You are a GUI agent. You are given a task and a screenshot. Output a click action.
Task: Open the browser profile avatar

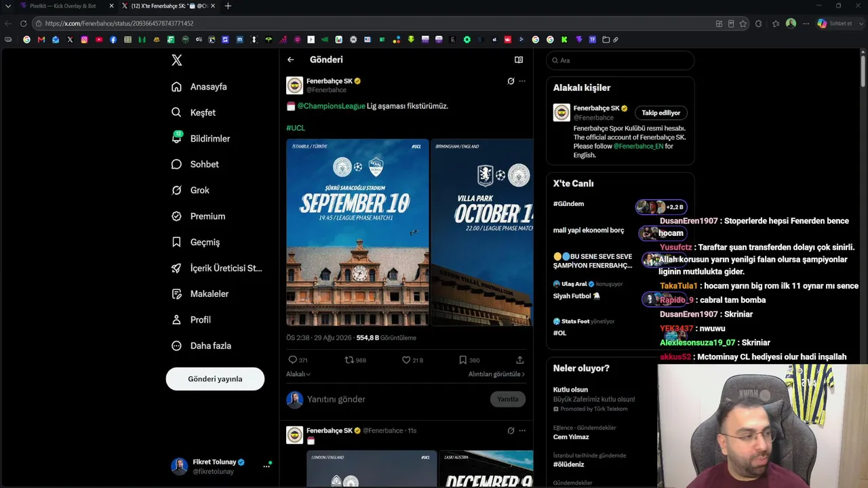pyautogui.click(x=791, y=23)
